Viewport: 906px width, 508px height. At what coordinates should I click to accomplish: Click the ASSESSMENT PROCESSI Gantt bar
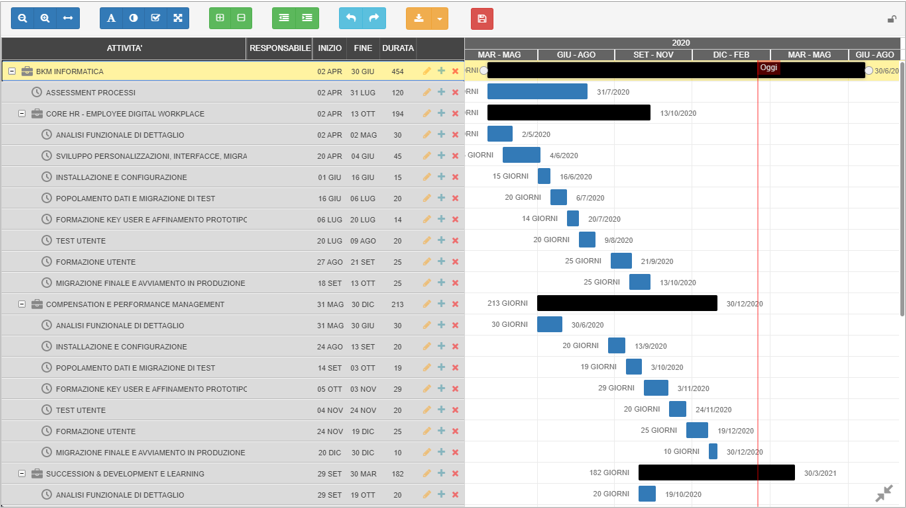pos(537,91)
